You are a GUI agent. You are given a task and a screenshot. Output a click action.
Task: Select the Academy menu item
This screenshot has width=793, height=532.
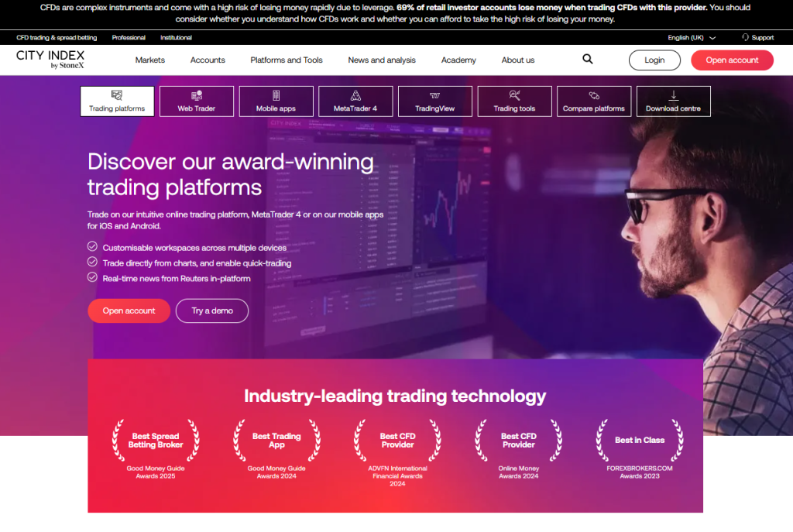[x=458, y=60]
